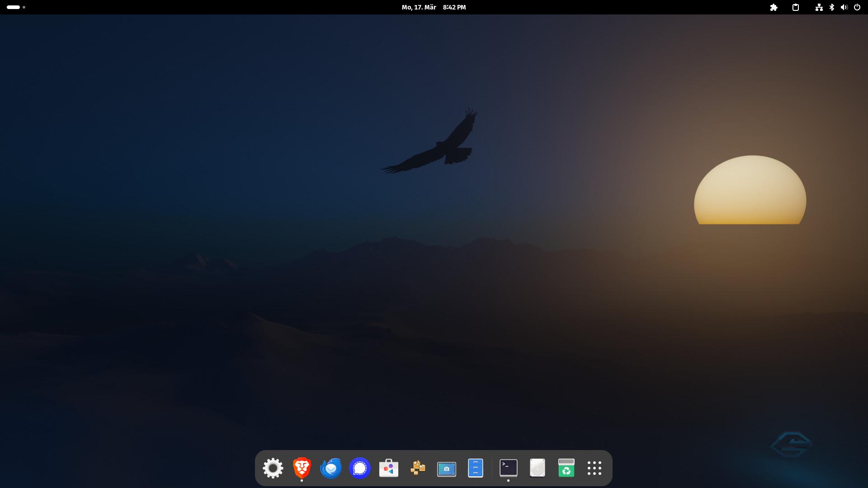Viewport: 868px width, 488px height.
Task: Open the calendar from the date and time
Action: click(x=434, y=7)
